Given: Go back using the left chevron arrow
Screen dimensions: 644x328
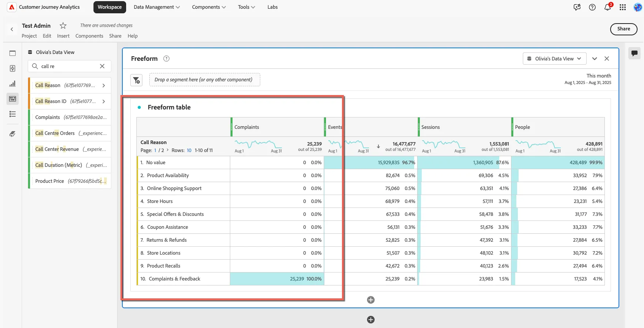Looking at the screenshot, I should coord(12,29).
